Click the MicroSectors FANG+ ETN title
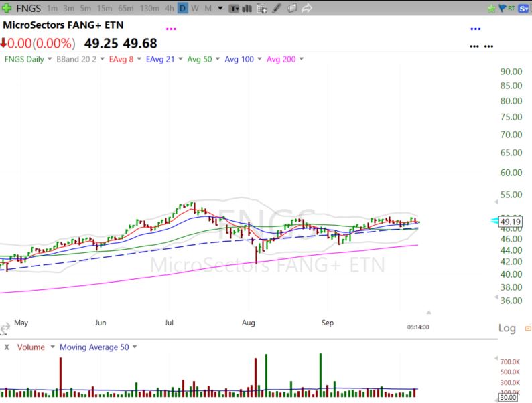532x403 pixels. tap(63, 25)
